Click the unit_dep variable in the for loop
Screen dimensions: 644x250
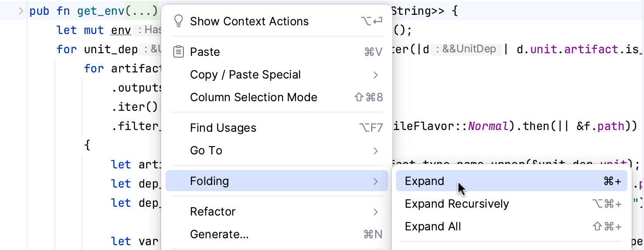111,49
